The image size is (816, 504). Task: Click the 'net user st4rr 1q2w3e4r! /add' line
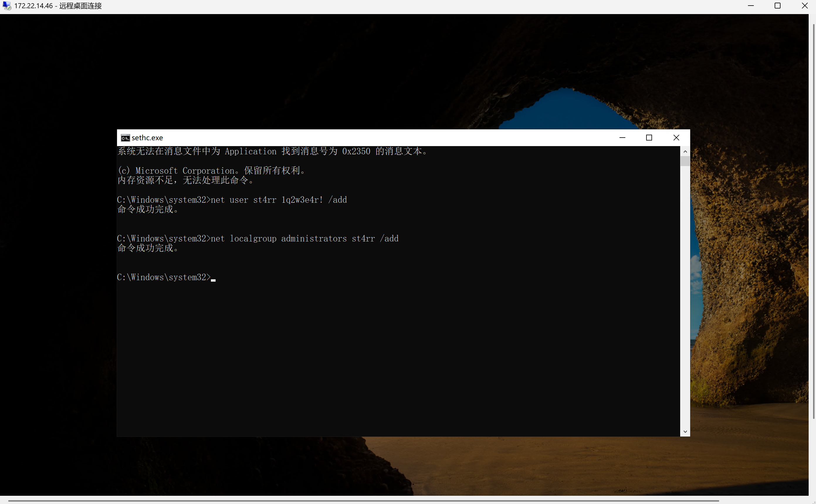(x=232, y=200)
